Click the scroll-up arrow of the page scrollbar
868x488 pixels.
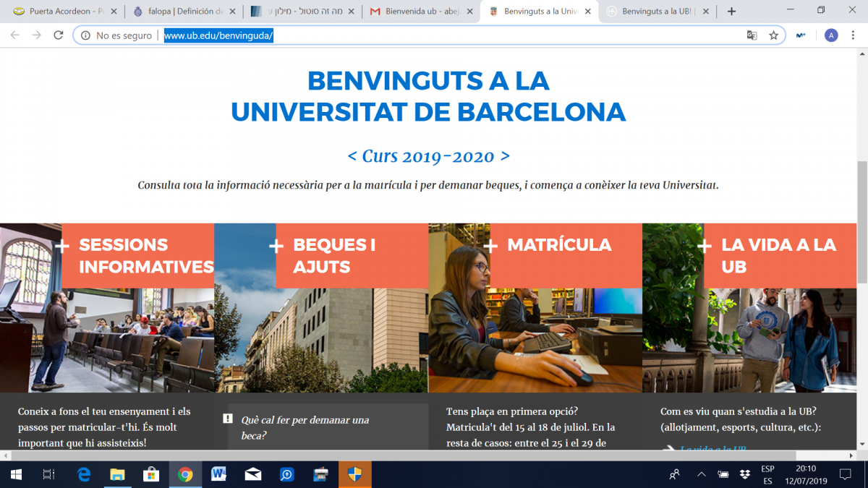coord(861,54)
